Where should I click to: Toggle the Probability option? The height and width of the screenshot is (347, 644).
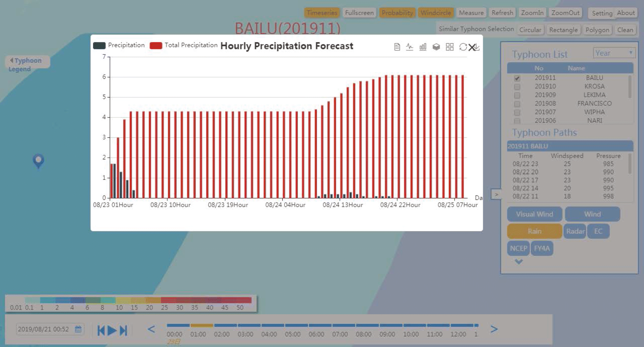pos(397,13)
